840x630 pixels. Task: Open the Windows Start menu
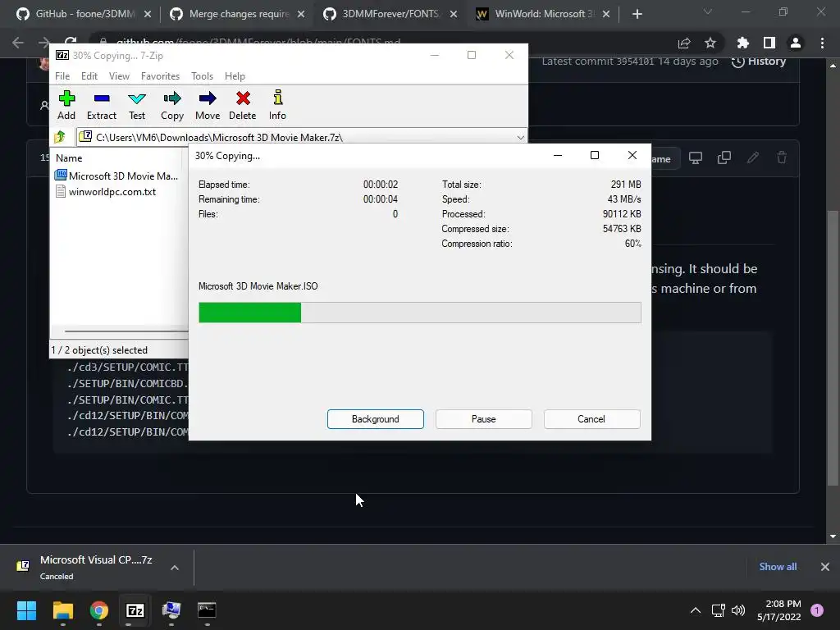(26, 610)
